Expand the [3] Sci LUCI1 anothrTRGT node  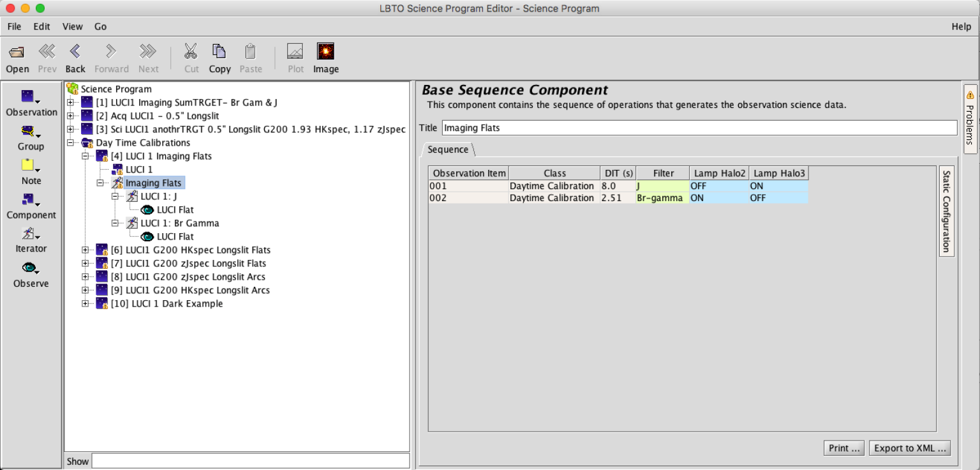point(70,129)
